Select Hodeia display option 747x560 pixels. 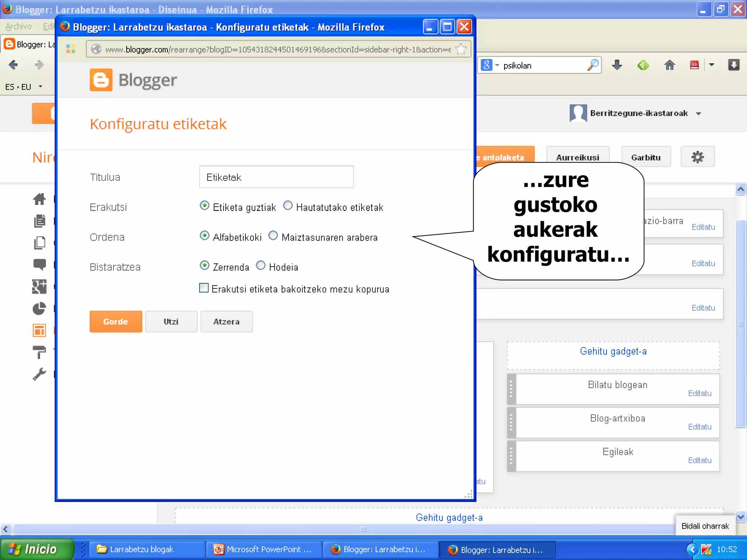click(260, 265)
